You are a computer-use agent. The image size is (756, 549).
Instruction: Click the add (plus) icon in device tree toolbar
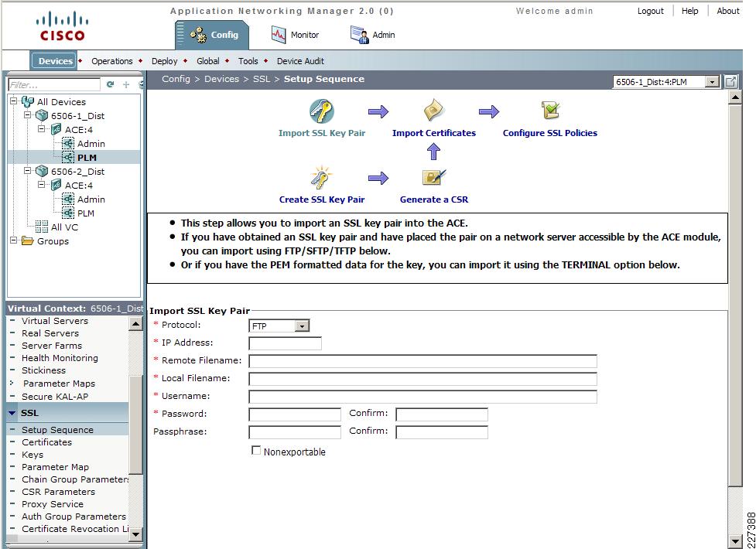126,84
